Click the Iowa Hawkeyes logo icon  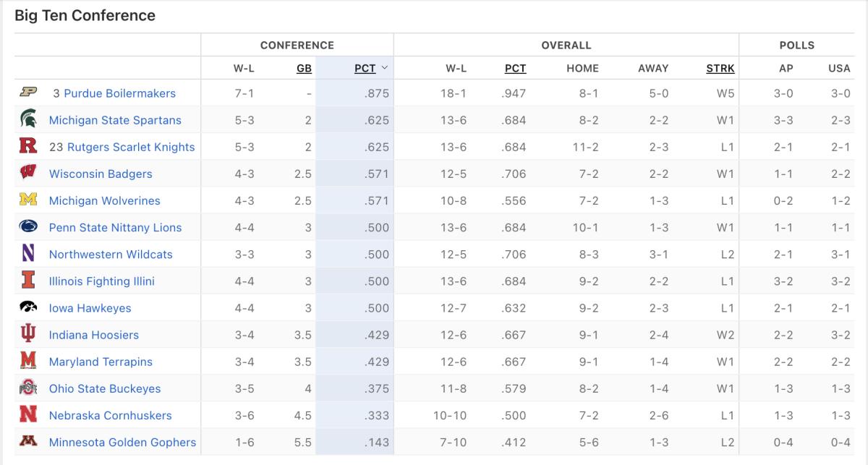28,307
